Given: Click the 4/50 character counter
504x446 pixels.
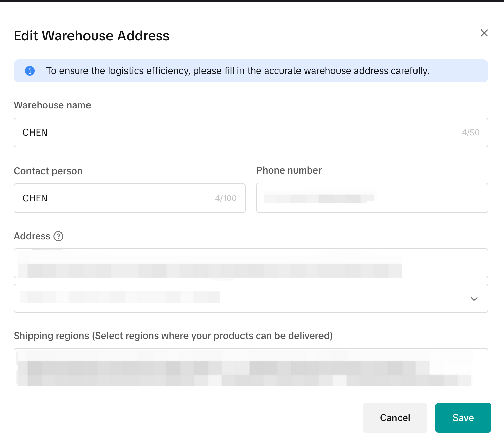Looking at the screenshot, I should 470,133.
